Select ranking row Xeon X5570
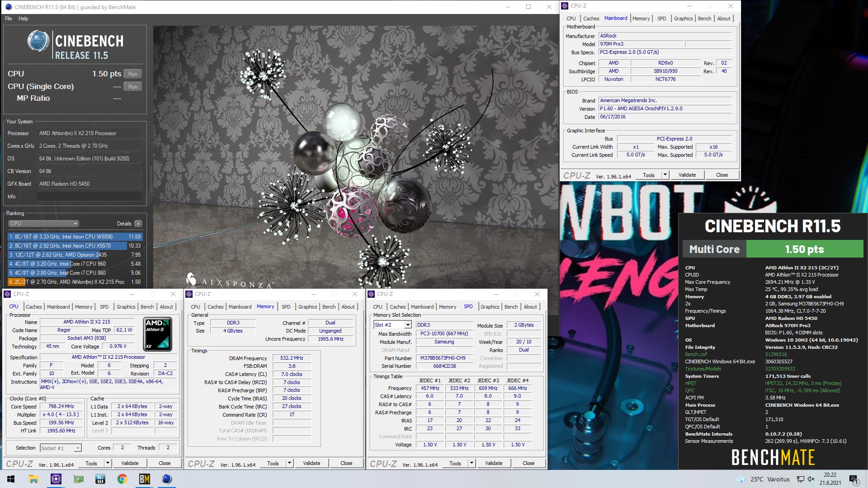Viewport: 868px width, 488px height. pyautogui.click(x=75, y=246)
